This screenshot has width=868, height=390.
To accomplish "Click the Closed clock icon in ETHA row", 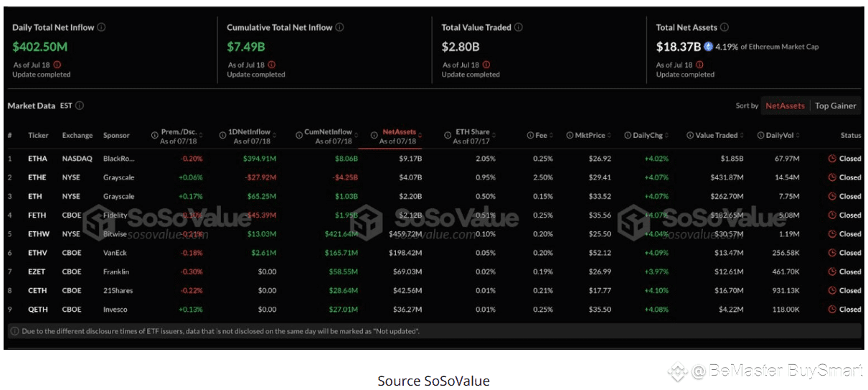I will point(832,159).
